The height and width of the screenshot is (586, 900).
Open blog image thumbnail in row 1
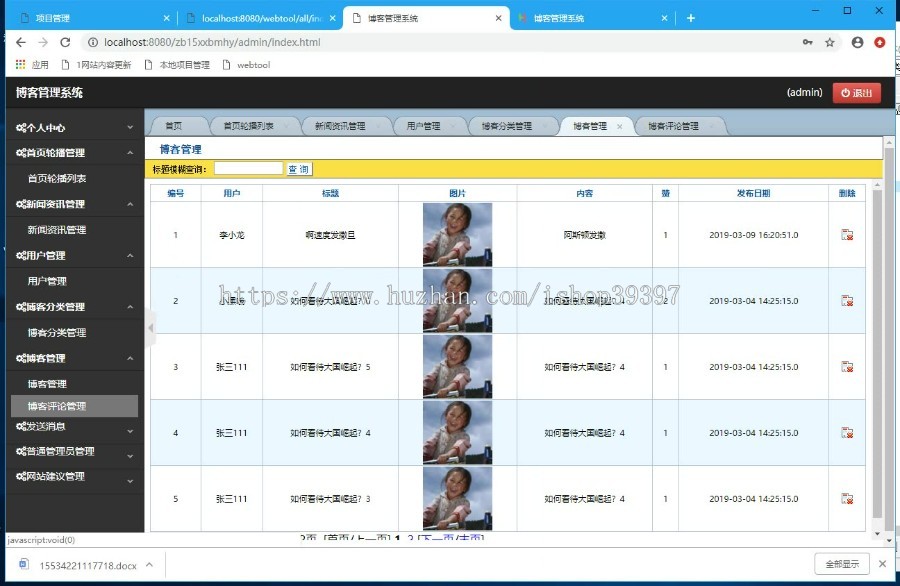click(x=457, y=235)
